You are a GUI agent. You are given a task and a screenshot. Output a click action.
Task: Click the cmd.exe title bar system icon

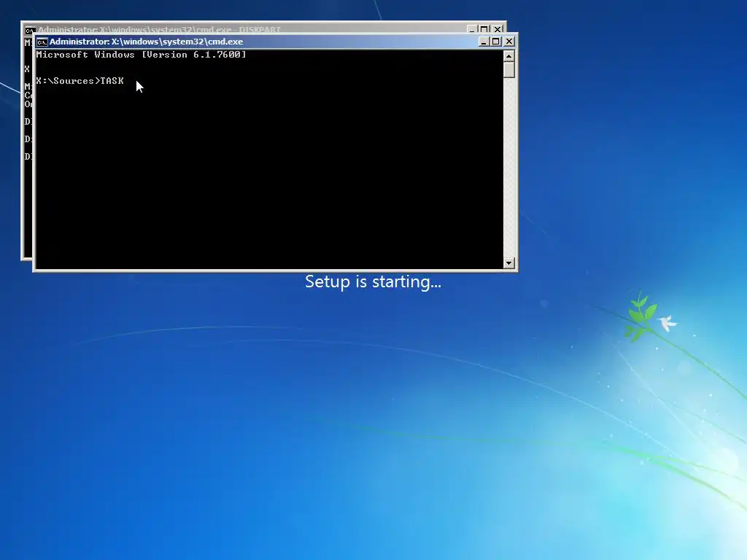pos(42,42)
